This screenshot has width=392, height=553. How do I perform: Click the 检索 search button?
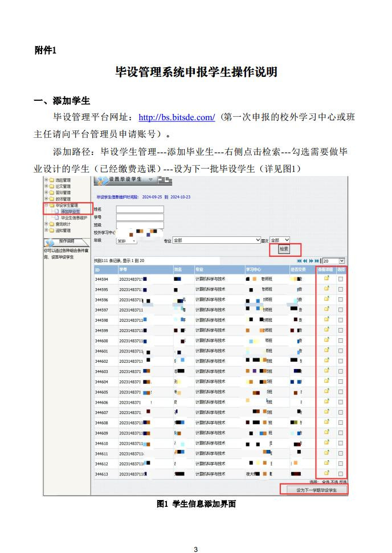pyautogui.click(x=283, y=249)
